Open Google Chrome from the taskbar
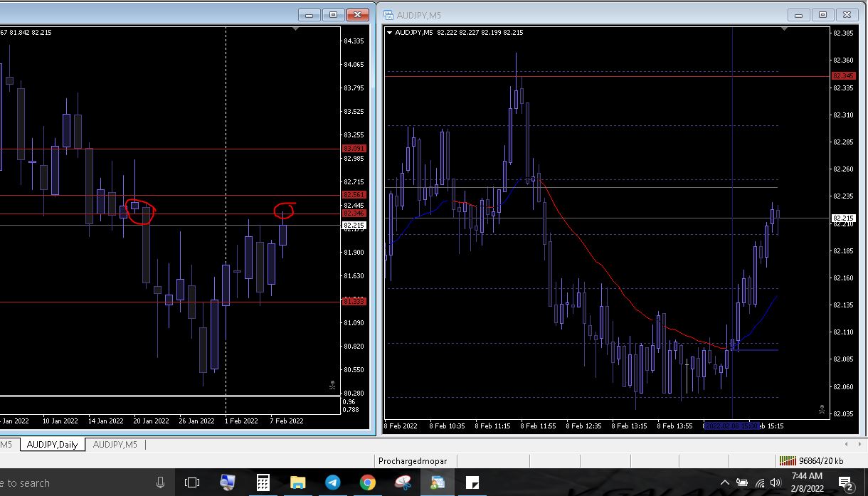Viewport: 868px width, 496px height. pos(367,482)
